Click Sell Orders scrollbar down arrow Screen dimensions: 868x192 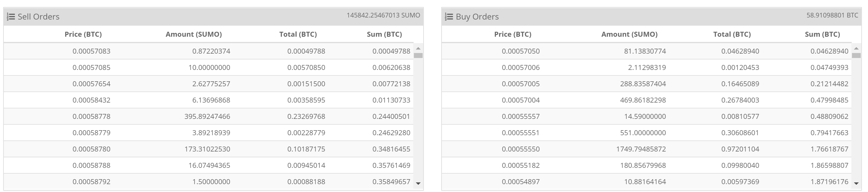(x=418, y=184)
